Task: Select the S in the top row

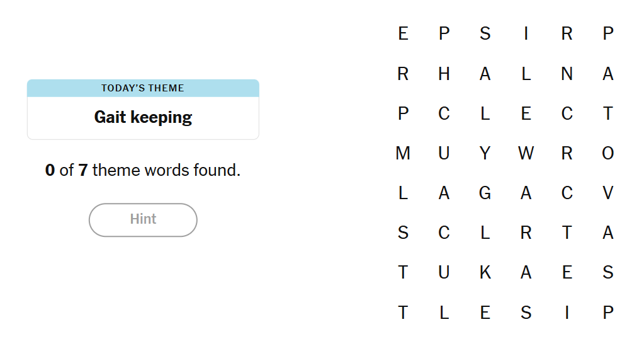Action: tap(485, 33)
